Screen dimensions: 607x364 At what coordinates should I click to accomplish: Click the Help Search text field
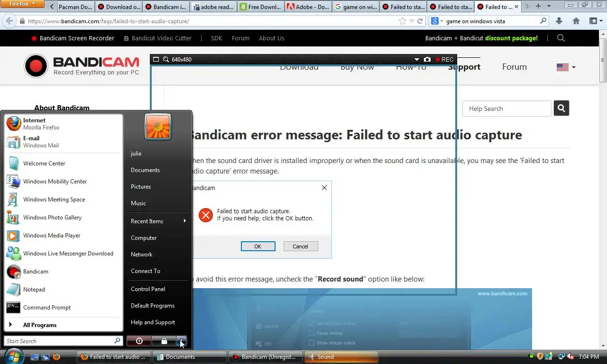507,109
